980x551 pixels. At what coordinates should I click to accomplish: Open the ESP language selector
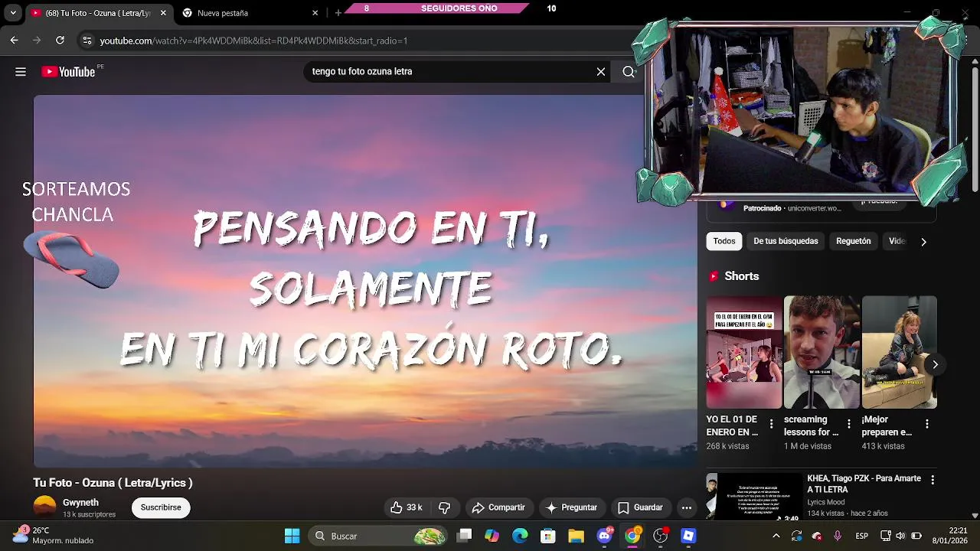(862, 536)
